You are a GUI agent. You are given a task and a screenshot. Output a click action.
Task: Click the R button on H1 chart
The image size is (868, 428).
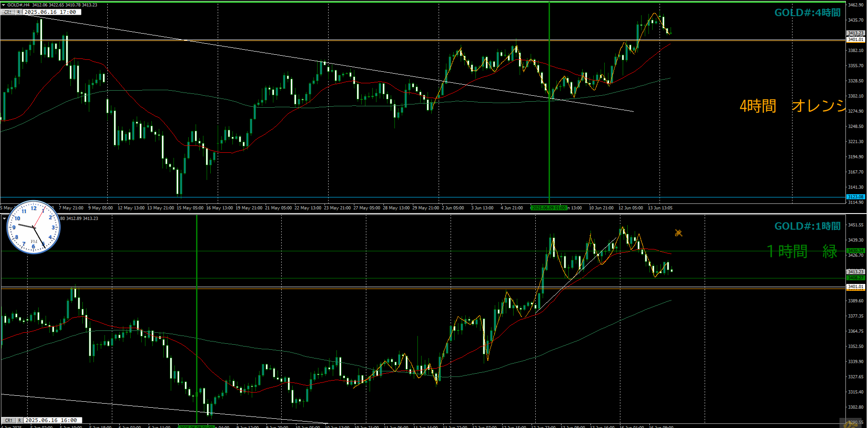click(20, 420)
